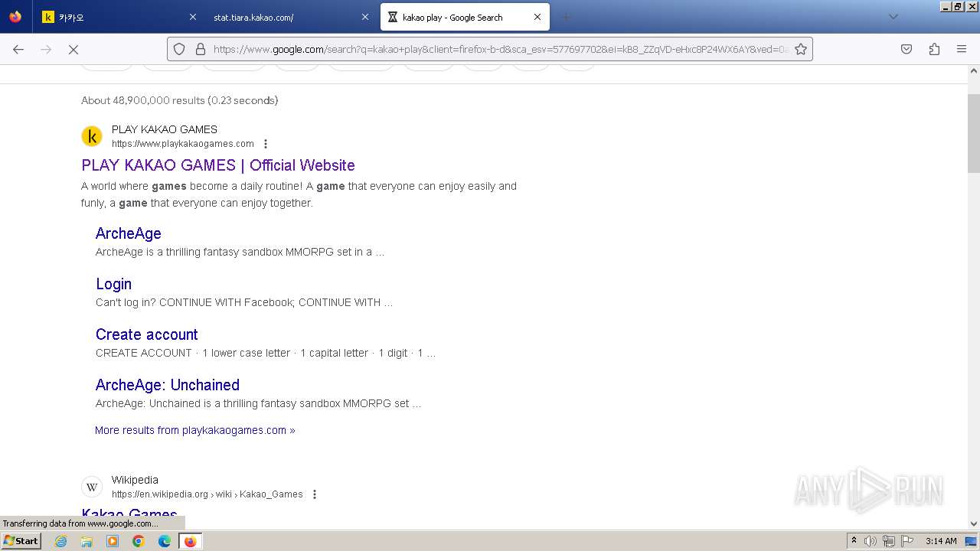
Task: Click the 3:14 AM clock
Action: click(941, 541)
